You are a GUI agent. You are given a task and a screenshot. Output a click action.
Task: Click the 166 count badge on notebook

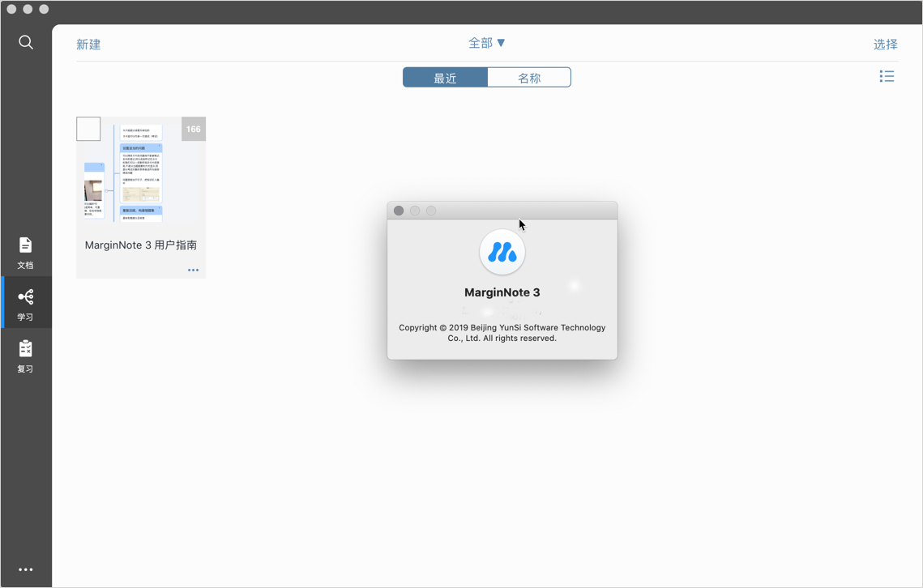(194, 129)
